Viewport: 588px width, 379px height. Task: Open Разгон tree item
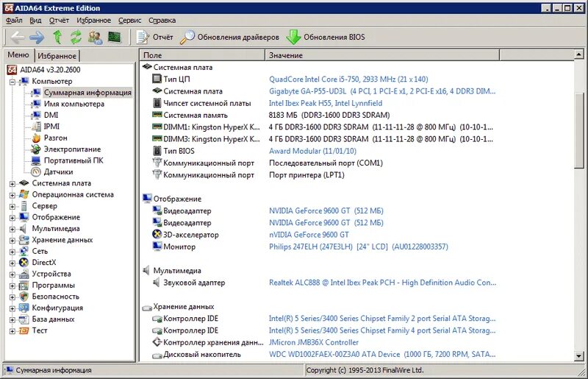coord(55,138)
